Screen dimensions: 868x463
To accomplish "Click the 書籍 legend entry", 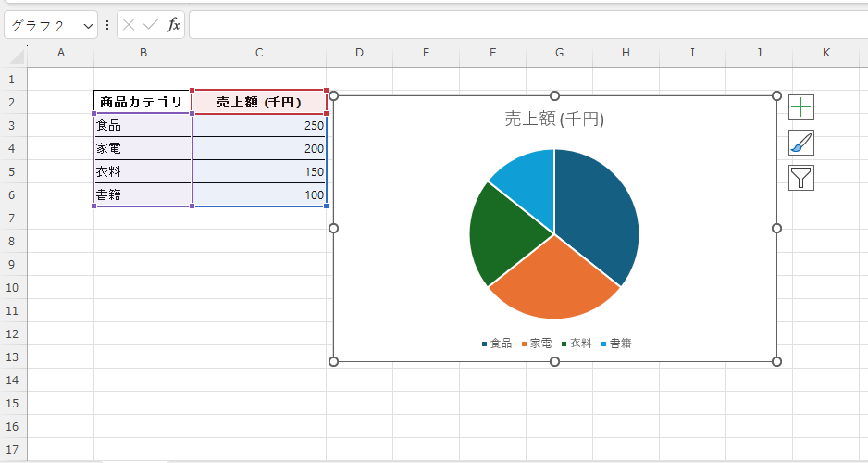I will click(x=616, y=344).
